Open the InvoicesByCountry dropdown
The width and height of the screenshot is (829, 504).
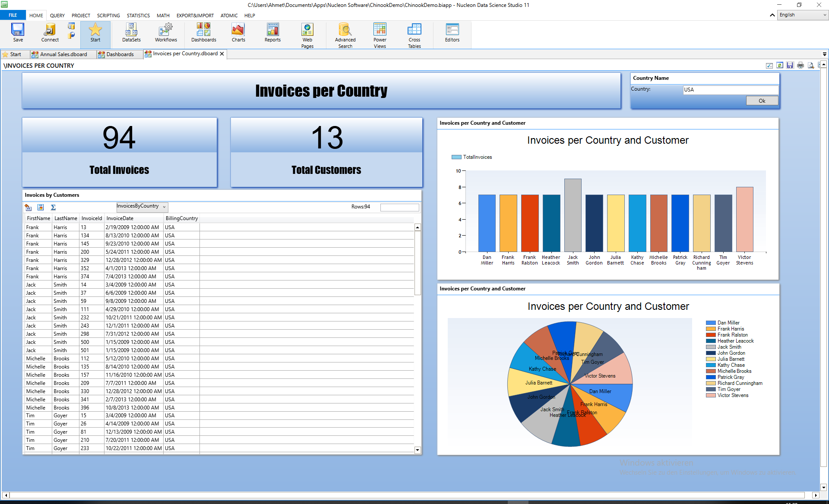(x=165, y=207)
